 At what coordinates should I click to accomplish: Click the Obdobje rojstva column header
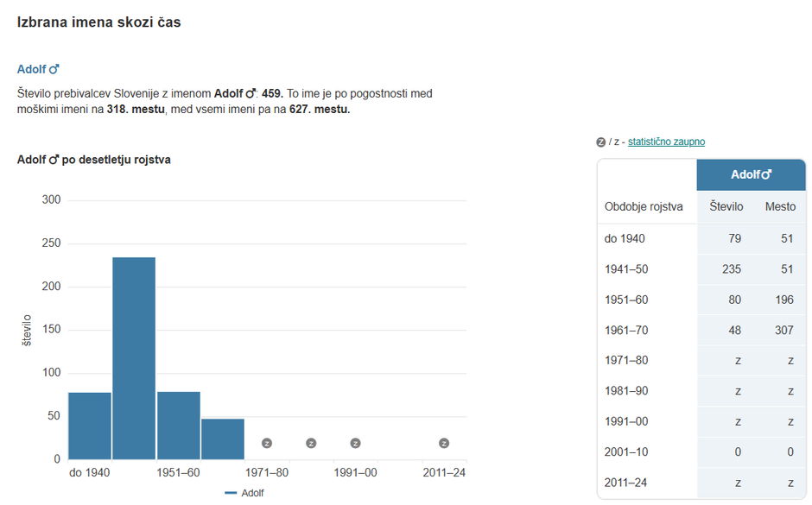tap(644, 206)
